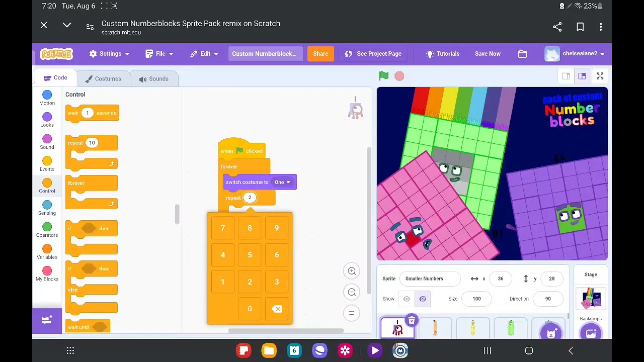The image size is (644, 362).
Task: Share page with browser share icon
Action: (557, 27)
